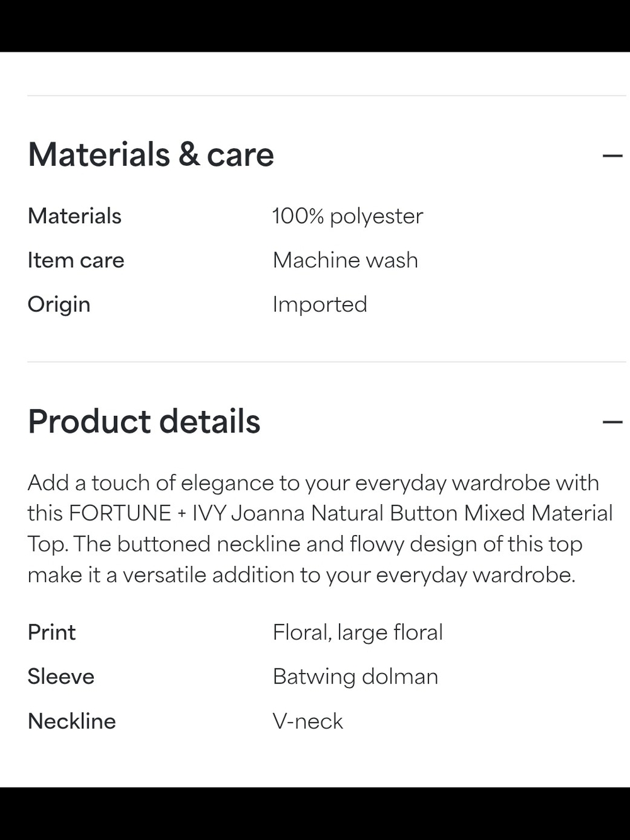The image size is (630, 840).
Task: Click the 100% polyester value
Action: [x=348, y=216]
